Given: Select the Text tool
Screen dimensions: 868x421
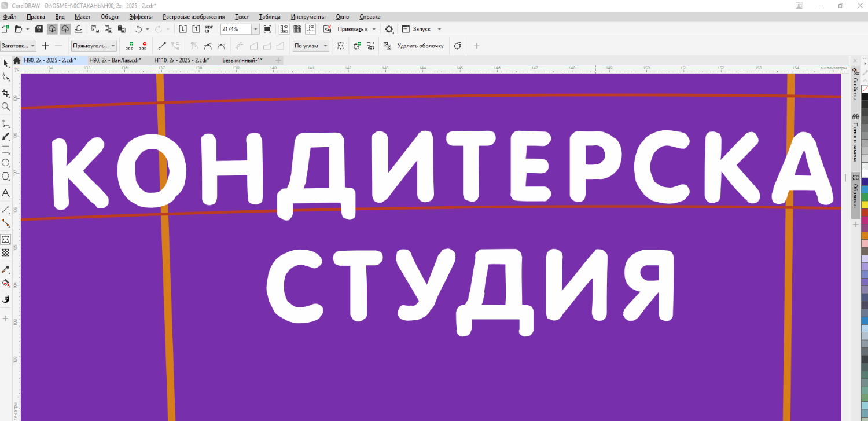Looking at the screenshot, I should [x=6, y=193].
